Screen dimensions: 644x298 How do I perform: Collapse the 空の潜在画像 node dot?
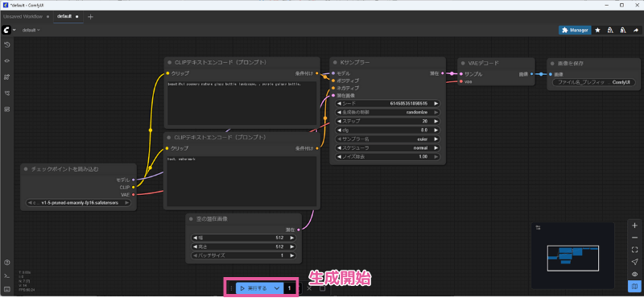pyautogui.click(x=191, y=219)
